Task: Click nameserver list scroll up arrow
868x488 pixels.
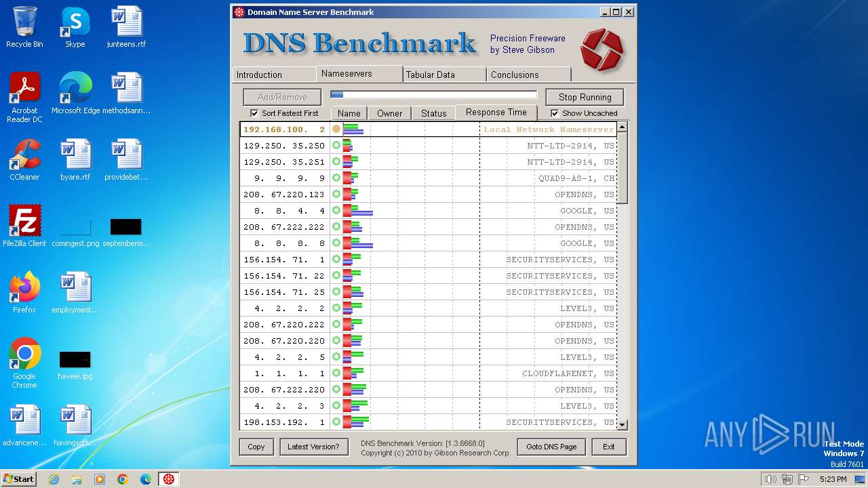Action: (623, 127)
